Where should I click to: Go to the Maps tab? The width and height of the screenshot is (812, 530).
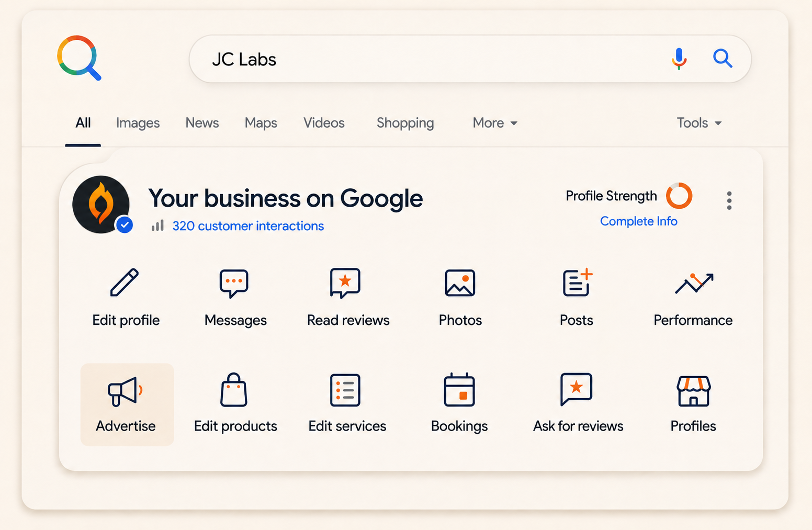(x=261, y=123)
